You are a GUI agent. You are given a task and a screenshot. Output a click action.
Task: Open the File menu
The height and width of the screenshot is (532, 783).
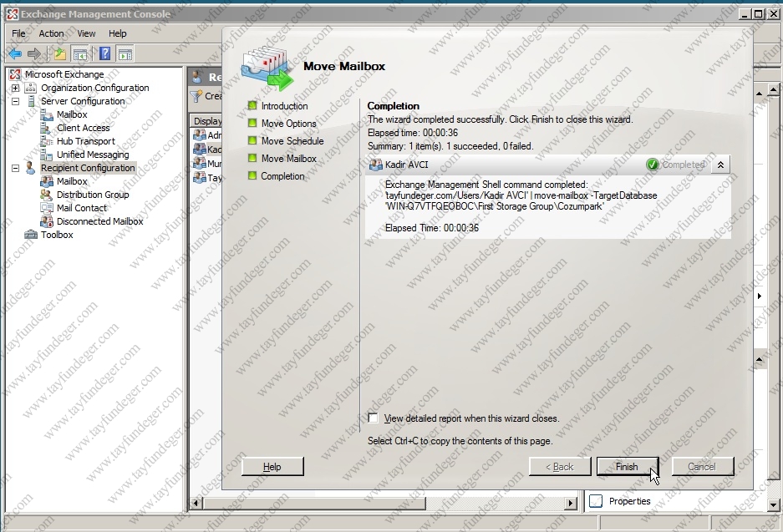coord(18,33)
